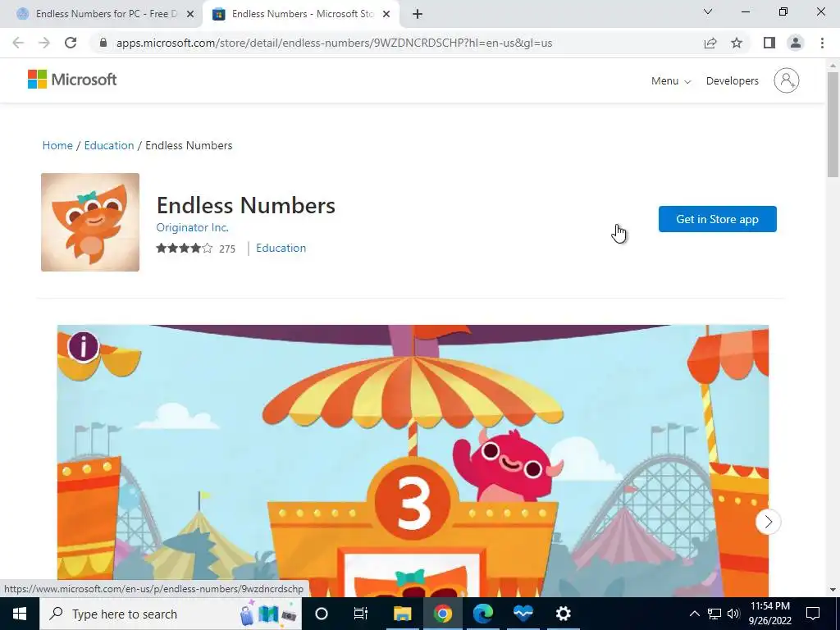Click the Endless Numbers app icon

pos(90,221)
